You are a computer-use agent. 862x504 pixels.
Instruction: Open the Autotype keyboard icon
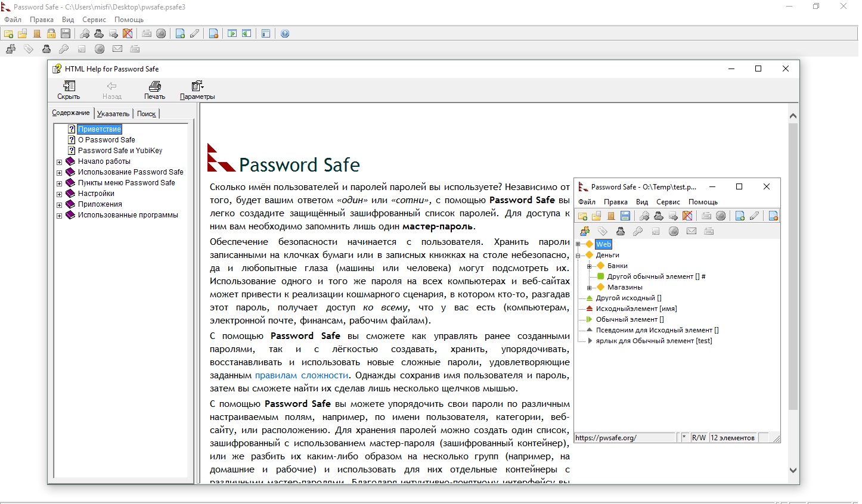tap(147, 34)
